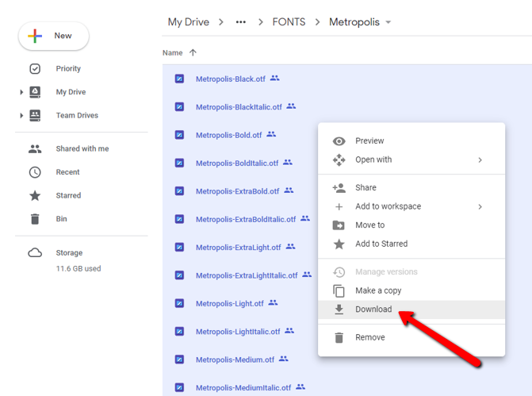Show hidden breadcrumb folders via ellipsis
Screen dimensions: 532x396
coord(240,22)
